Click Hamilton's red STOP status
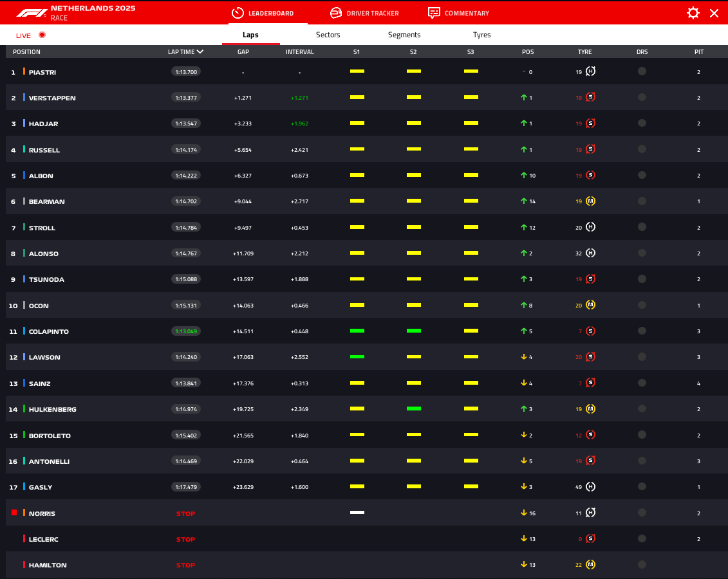 click(x=186, y=565)
